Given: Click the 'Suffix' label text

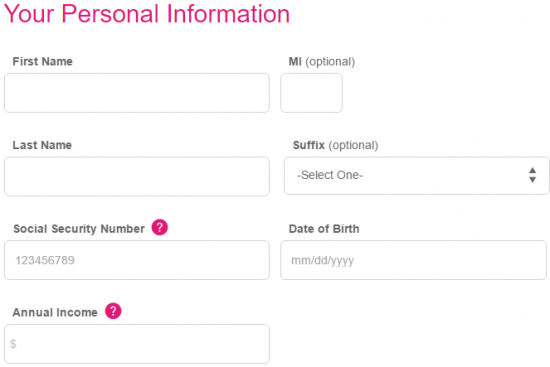Looking at the screenshot, I should pos(309,145).
